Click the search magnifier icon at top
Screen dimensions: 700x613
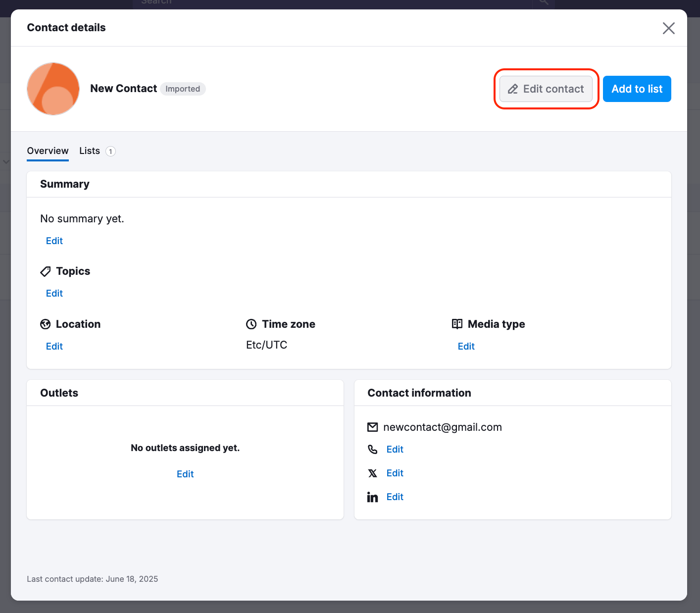543,2
